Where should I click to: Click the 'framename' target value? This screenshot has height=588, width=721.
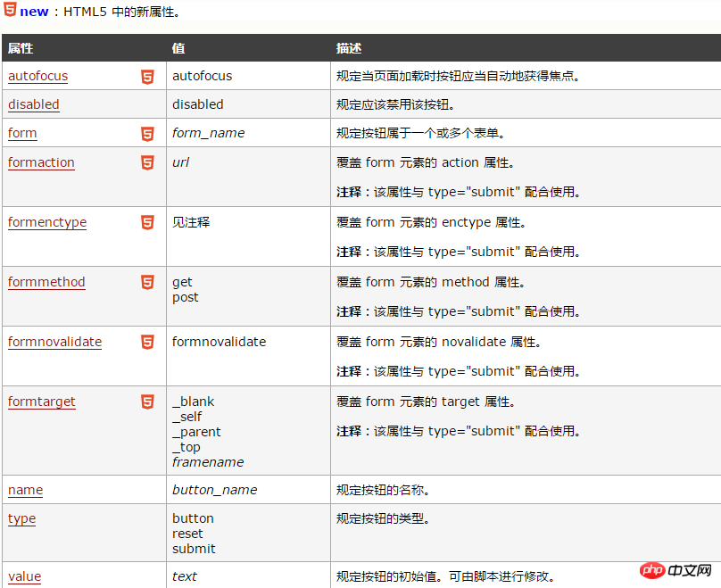(208, 462)
